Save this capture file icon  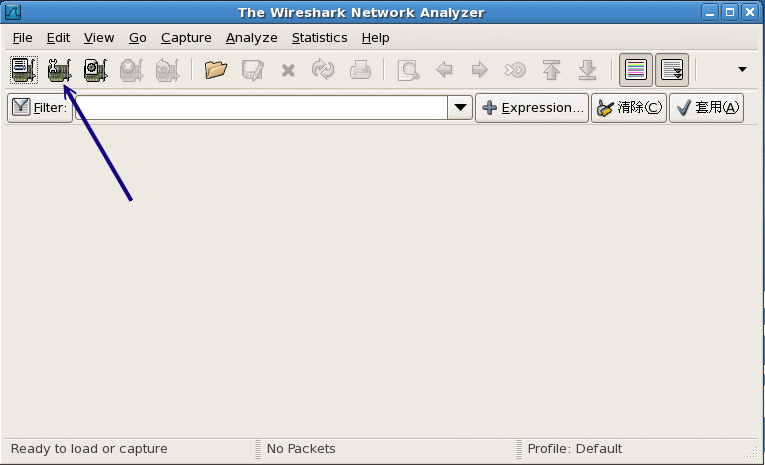tap(252, 70)
